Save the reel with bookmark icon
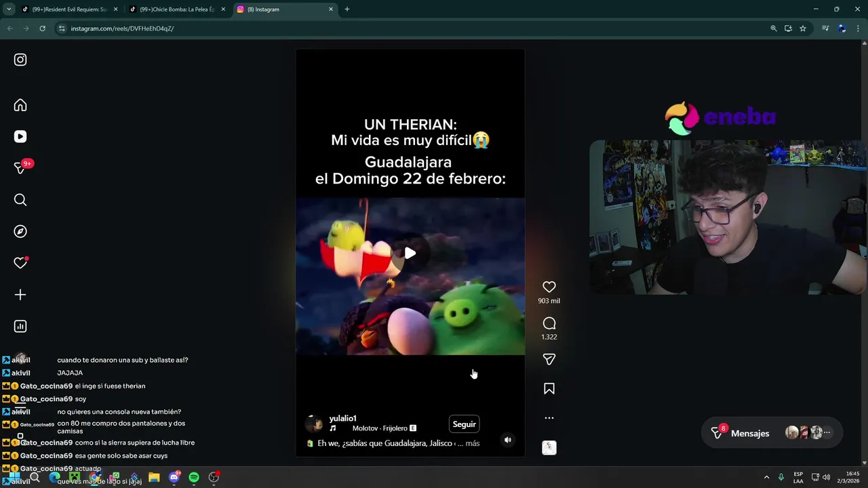The height and width of the screenshot is (488, 868). coord(549,388)
